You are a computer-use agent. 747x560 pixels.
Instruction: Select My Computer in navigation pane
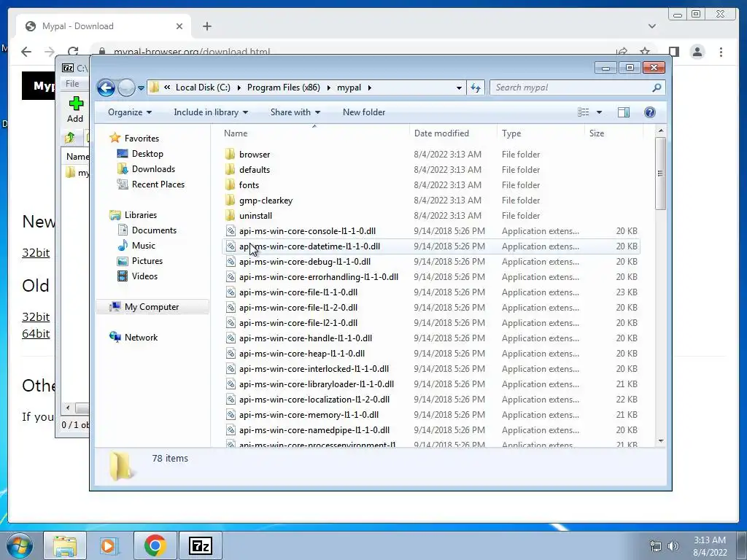(152, 307)
